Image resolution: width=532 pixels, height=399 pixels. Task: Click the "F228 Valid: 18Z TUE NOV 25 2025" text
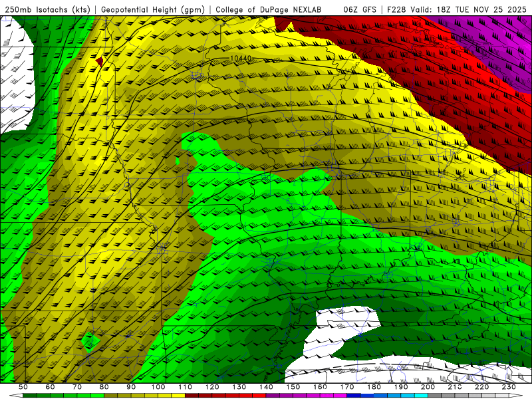457,10
